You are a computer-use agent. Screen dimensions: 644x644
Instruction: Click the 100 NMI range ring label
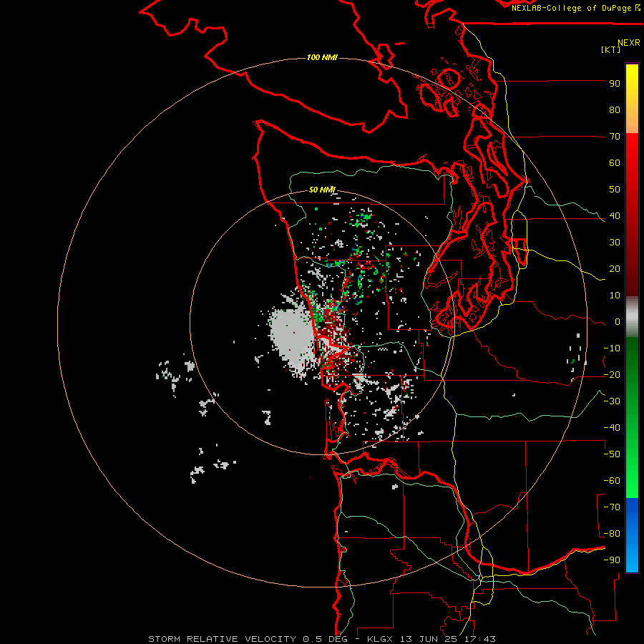click(322, 57)
